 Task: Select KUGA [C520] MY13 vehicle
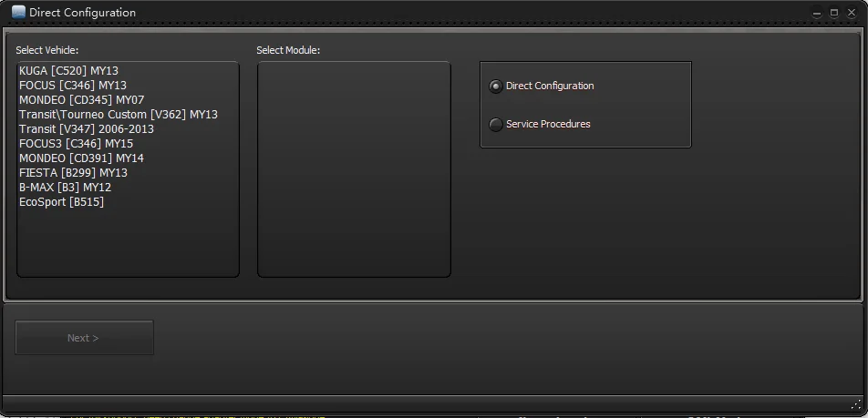click(x=68, y=71)
